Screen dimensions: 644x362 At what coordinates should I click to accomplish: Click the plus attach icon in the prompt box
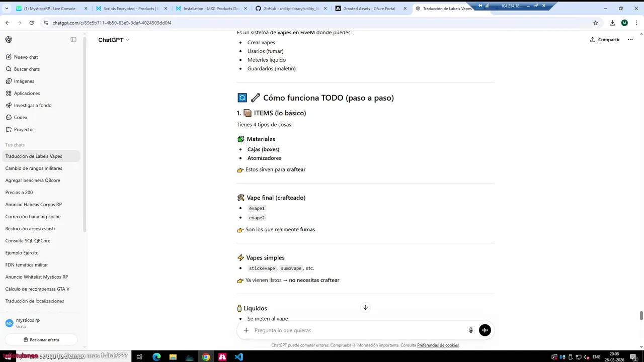pyautogui.click(x=246, y=330)
